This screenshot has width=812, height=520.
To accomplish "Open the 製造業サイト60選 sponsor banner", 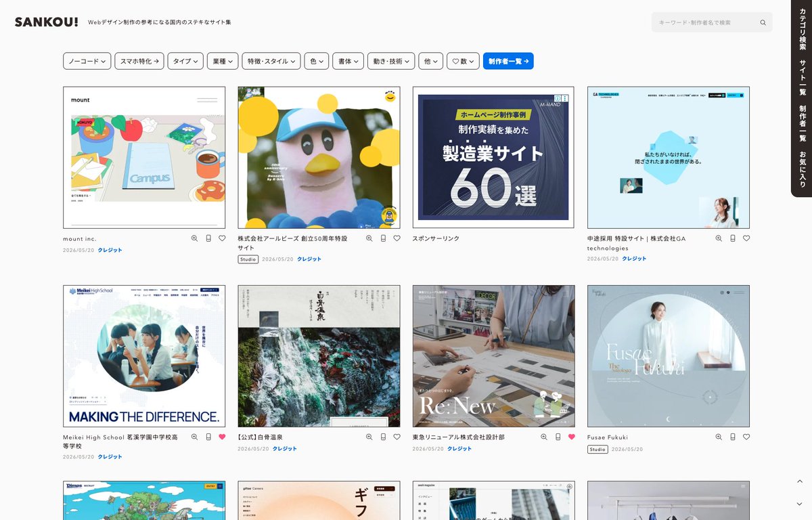I will 493,157.
